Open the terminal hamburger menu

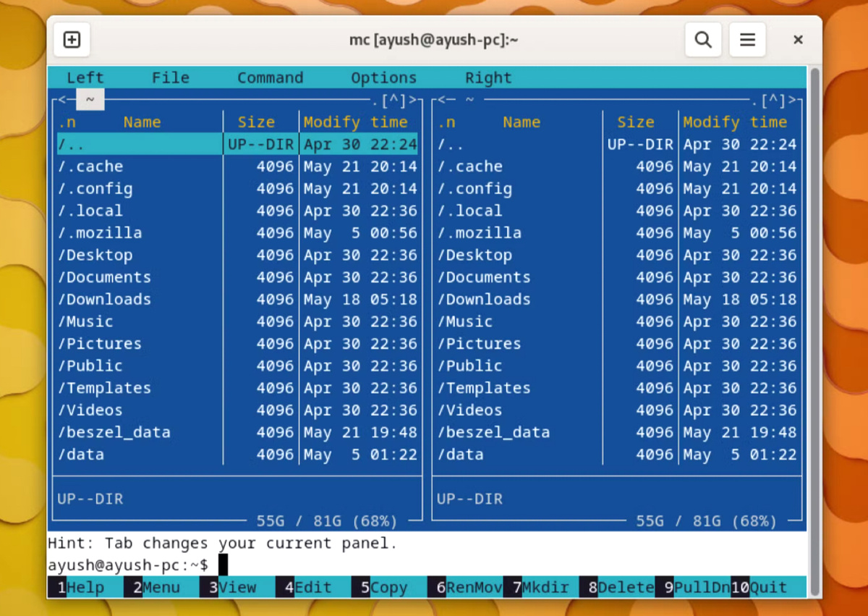click(747, 39)
